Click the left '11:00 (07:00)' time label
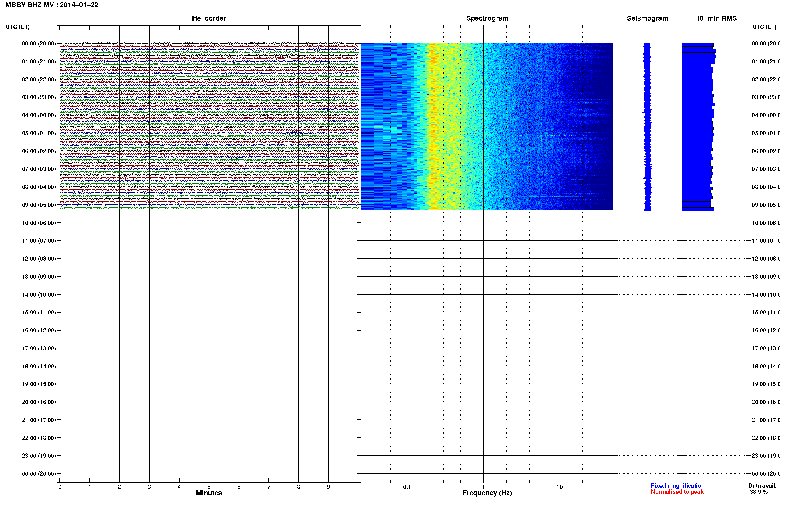The width and height of the screenshot is (812, 508). click(x=39, y=241)
